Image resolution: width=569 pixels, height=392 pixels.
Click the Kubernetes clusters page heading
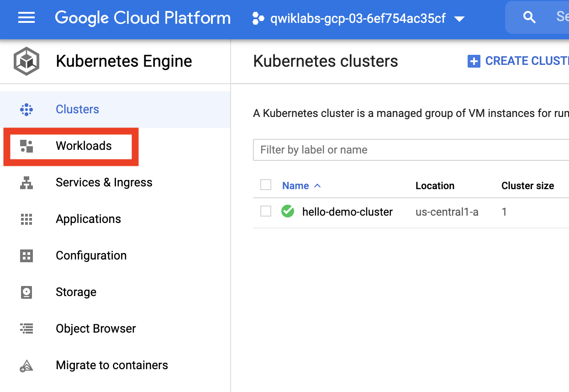pos(326,61)
